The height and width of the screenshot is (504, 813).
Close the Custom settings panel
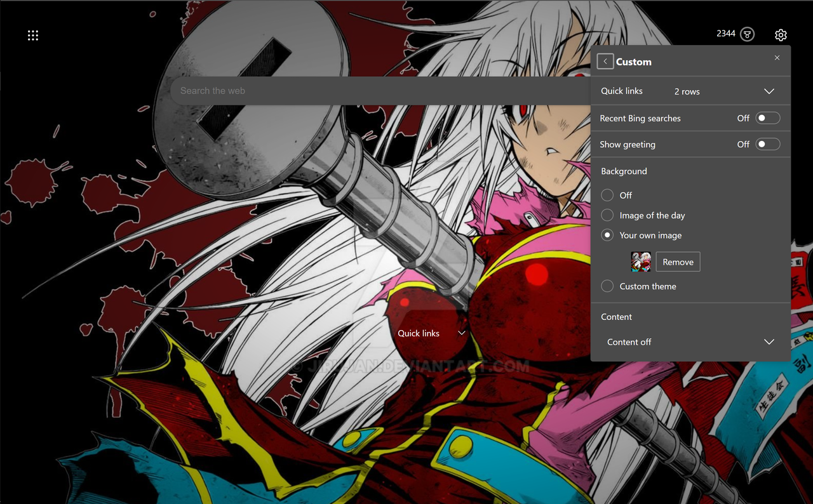(x=777, y=58)
